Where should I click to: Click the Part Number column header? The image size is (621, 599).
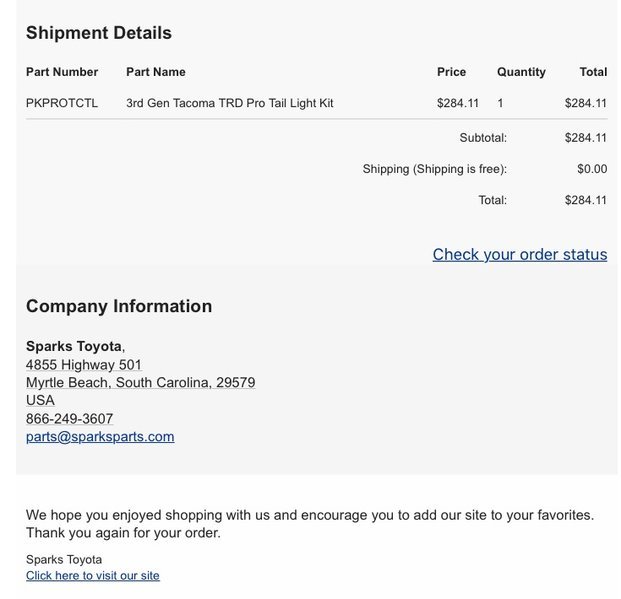coord(62,72)
